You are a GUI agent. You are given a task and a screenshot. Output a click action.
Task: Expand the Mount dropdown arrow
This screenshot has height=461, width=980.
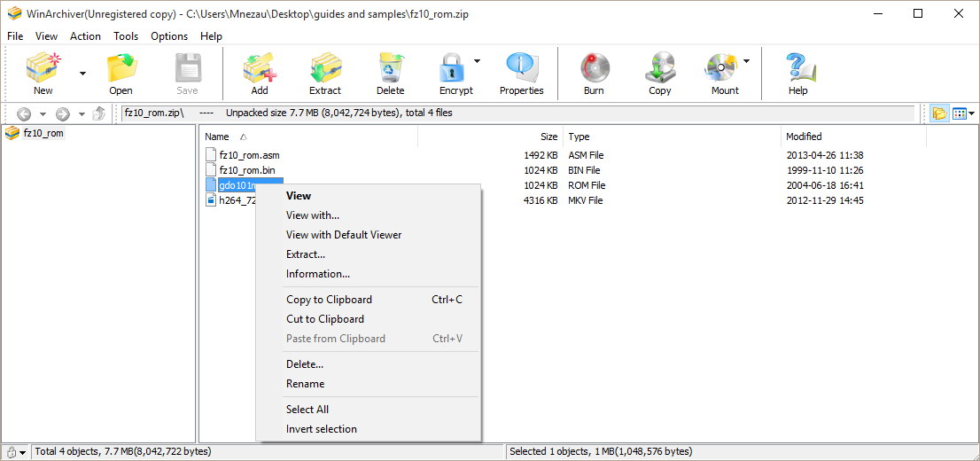(745, 60)
